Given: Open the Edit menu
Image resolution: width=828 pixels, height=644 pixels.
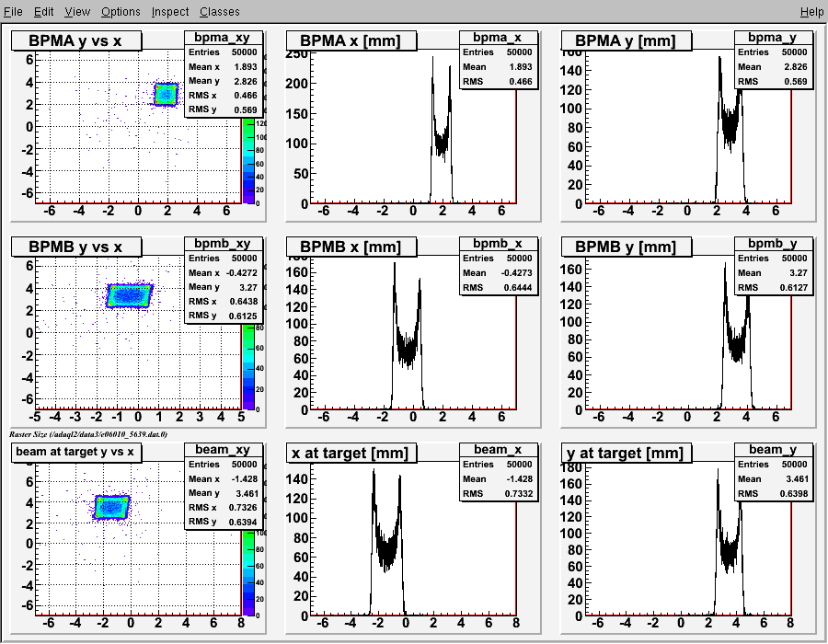Looking at the screenshot, I should (44, 11).
